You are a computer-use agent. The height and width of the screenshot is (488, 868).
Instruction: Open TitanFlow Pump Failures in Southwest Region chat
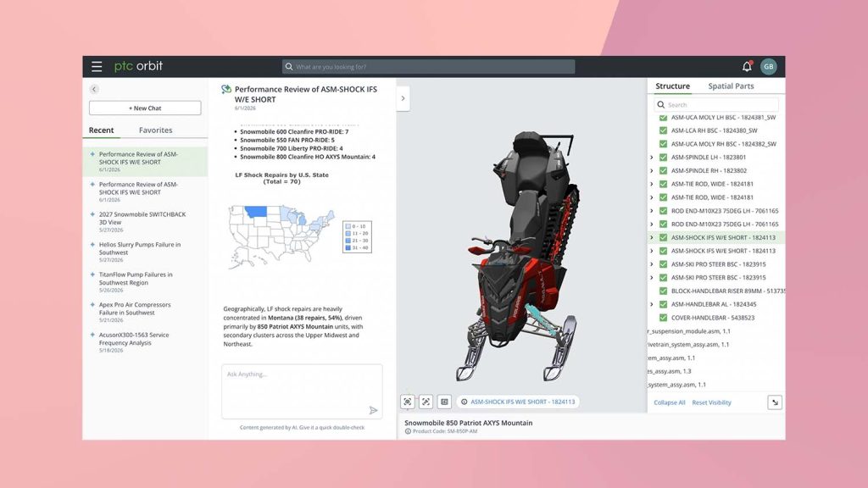[x=145, y=281]
